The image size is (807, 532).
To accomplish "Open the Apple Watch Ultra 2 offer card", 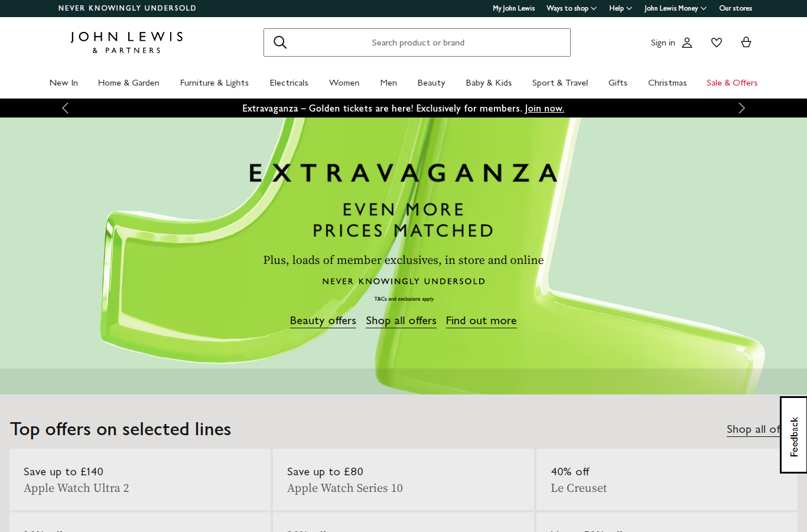I will 140,479.
